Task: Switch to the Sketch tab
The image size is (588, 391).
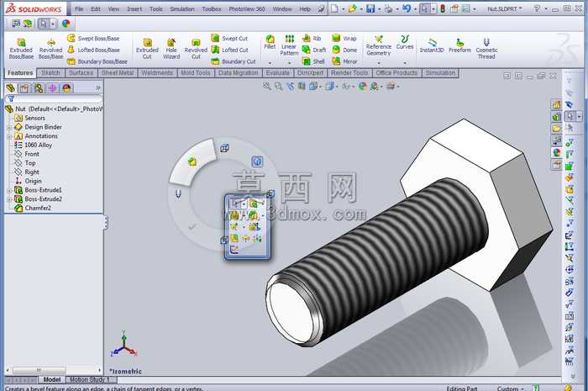Action: tap(50, 73)
